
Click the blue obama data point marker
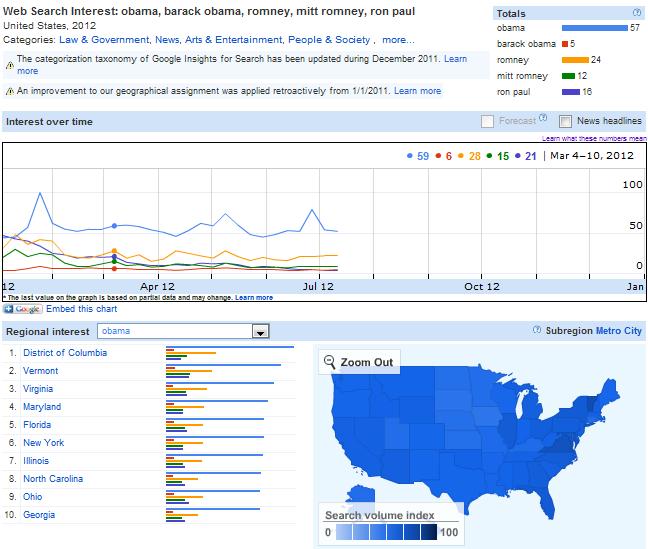114,226
